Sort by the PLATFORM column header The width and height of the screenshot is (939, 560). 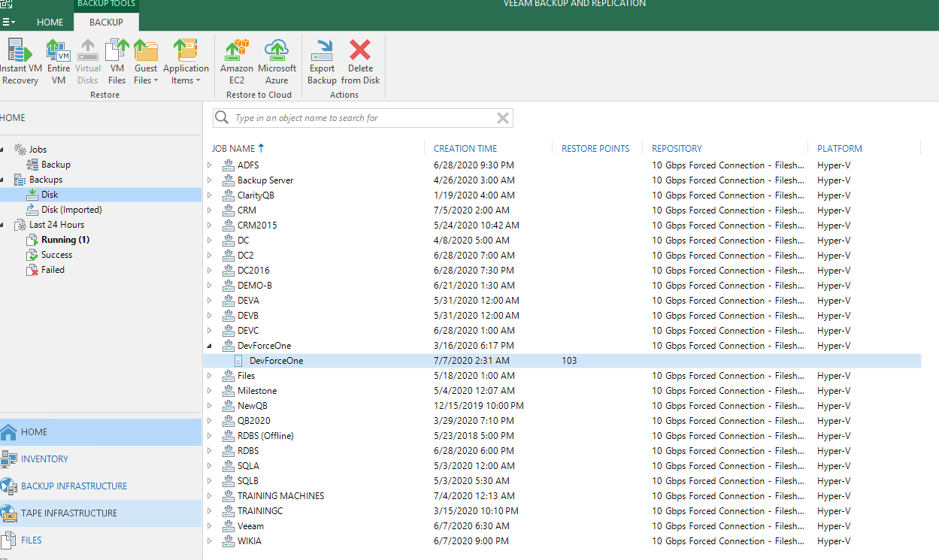pos(840,148)
